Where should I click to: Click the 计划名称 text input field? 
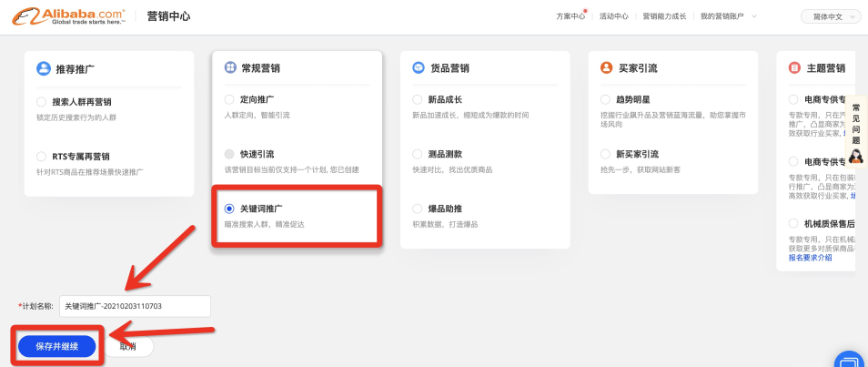(x=135, y=306)
